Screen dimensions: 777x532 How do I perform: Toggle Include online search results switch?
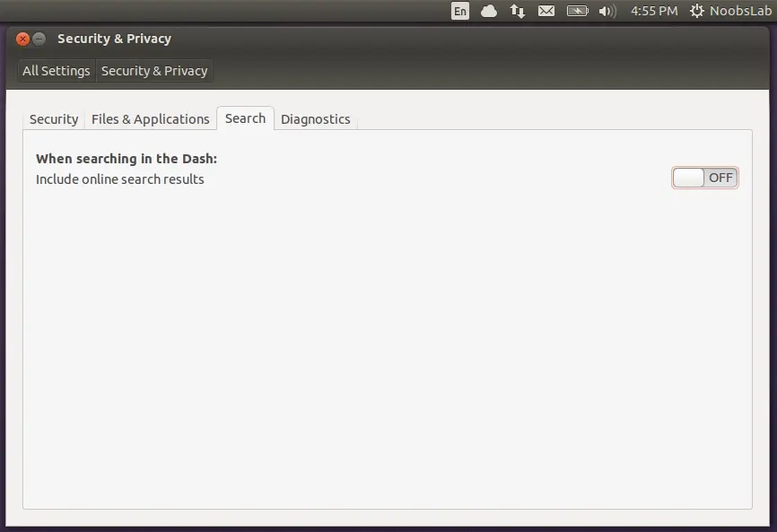(704, 178)
